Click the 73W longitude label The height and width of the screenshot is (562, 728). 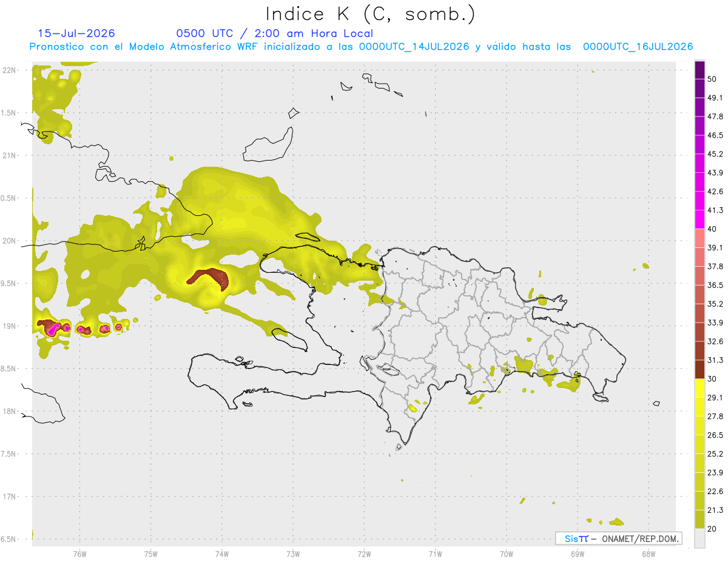[293, 554]
